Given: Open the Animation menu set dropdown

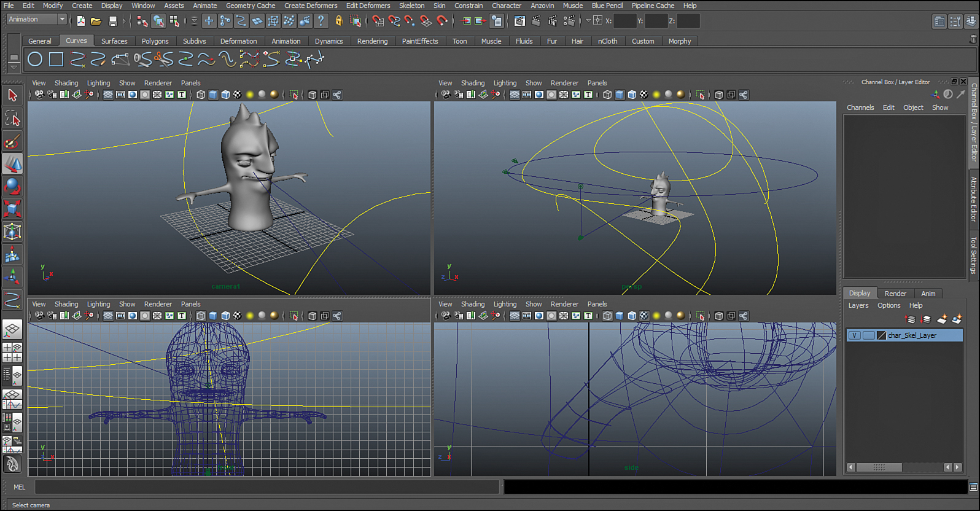Looking at the screenshot, I should click(36, 20).
